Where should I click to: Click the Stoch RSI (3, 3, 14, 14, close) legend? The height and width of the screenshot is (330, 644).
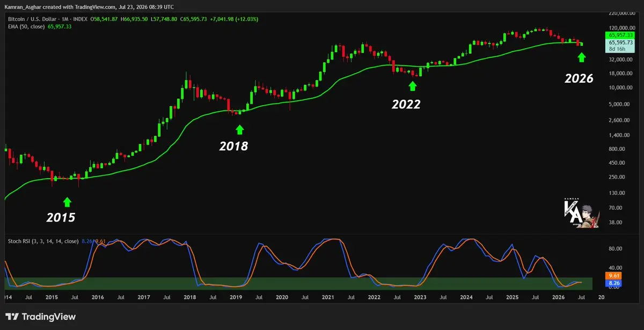coord(43,241)
